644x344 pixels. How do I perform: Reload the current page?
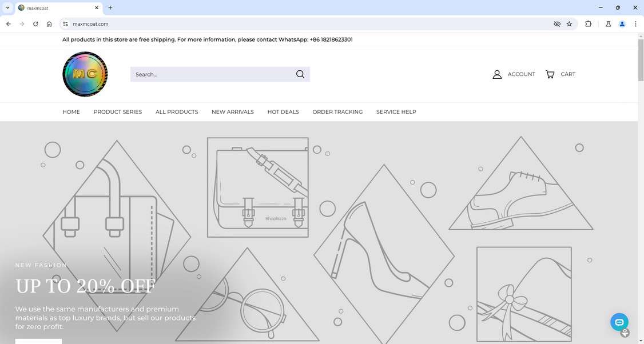click(35, 24)
